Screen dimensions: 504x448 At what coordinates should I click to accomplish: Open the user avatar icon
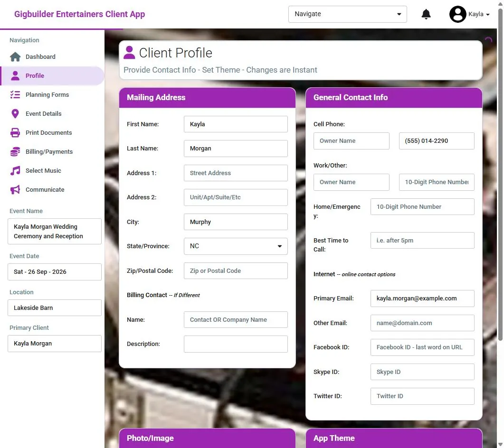(x=458, y=14)
